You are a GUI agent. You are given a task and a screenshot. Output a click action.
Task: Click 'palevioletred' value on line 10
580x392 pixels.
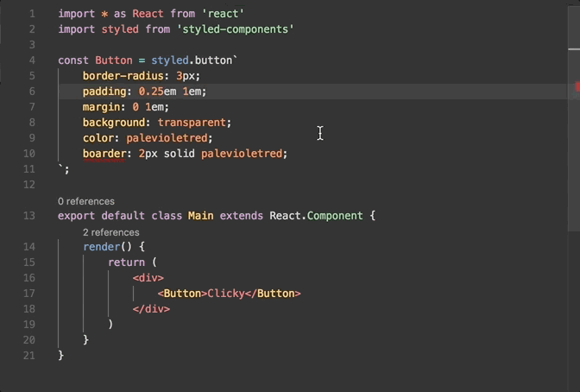coord(242,154)
